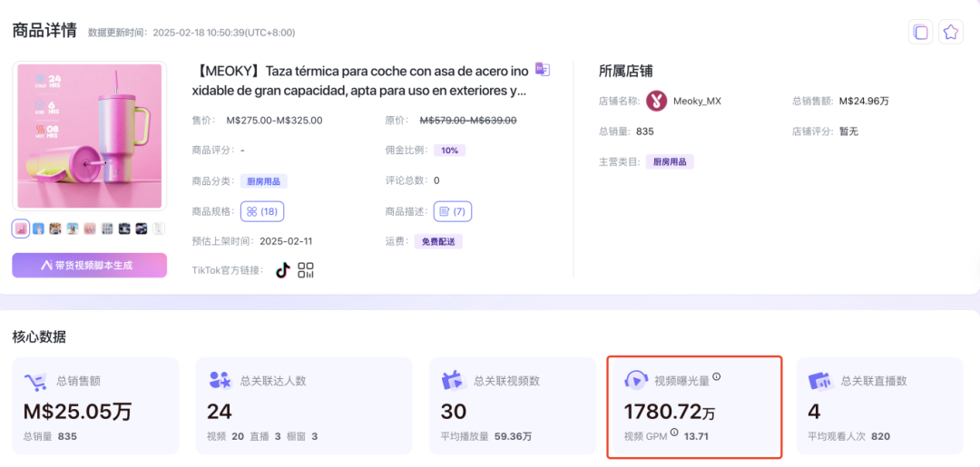Expand the product specs (18) button
This screenshot has width=980, height=467.
coord(262,211)
